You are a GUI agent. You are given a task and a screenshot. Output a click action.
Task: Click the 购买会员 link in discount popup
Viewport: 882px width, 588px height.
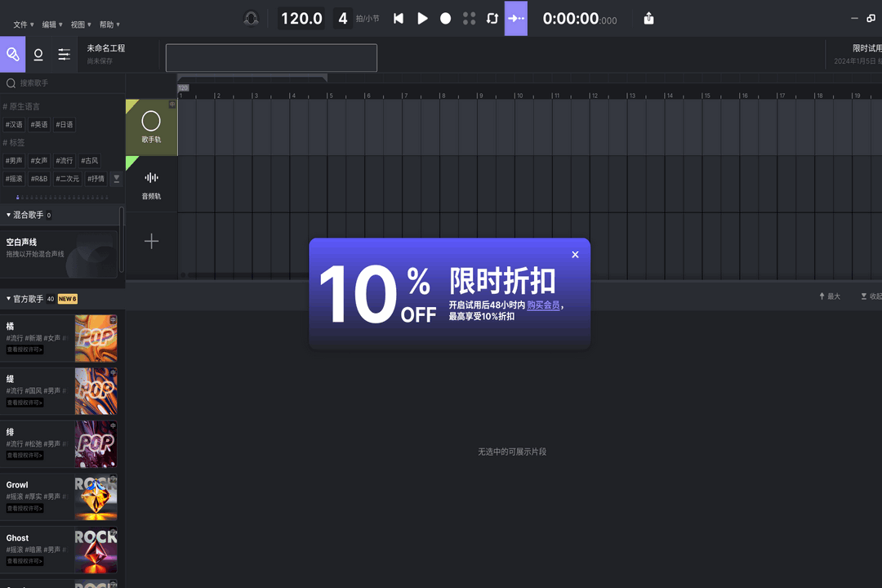click(x=543, y=304)
